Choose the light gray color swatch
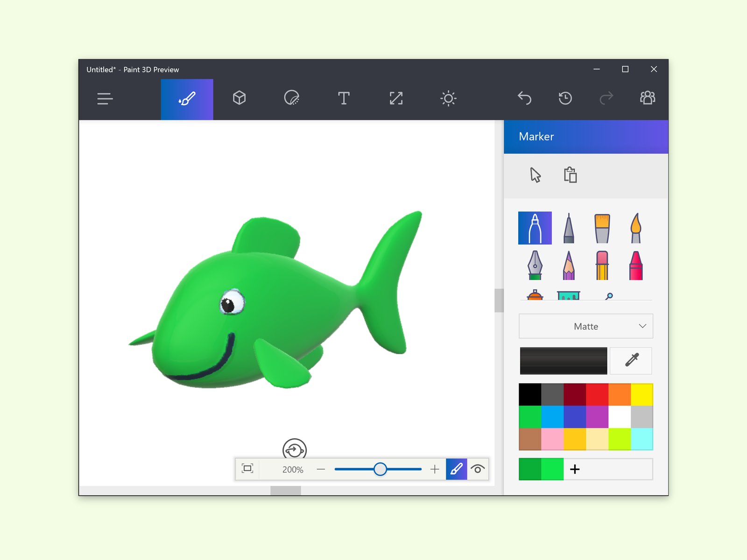 pos(642,417)
